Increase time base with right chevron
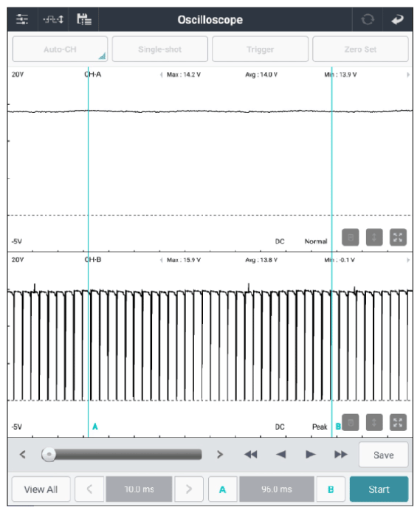 (189, 489)
